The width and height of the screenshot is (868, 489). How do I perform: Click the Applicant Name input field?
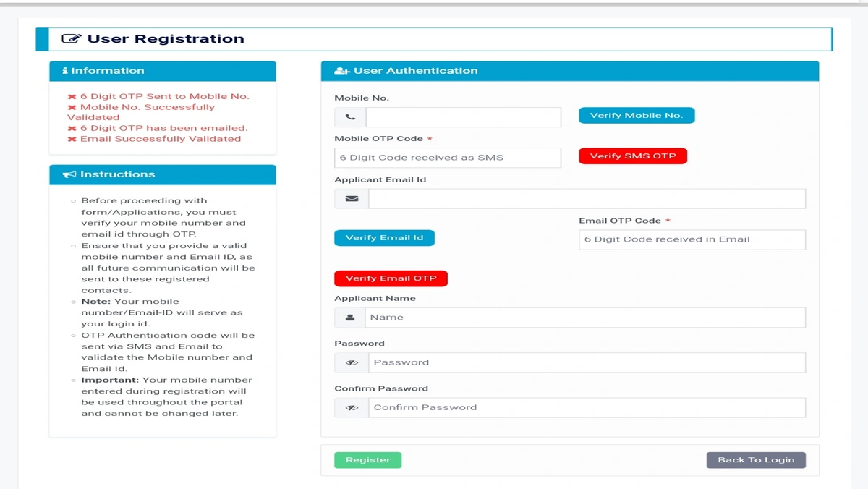point(584,318)
